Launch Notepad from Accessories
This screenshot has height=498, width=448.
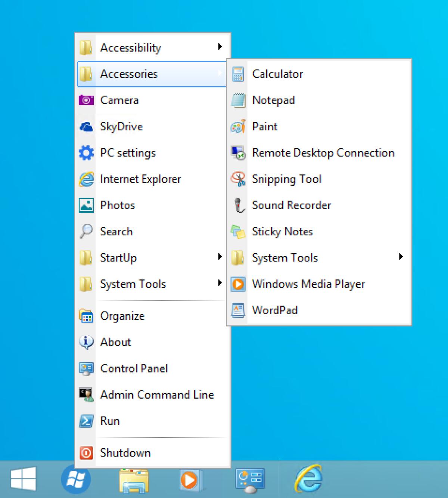(x=273, y=100)
